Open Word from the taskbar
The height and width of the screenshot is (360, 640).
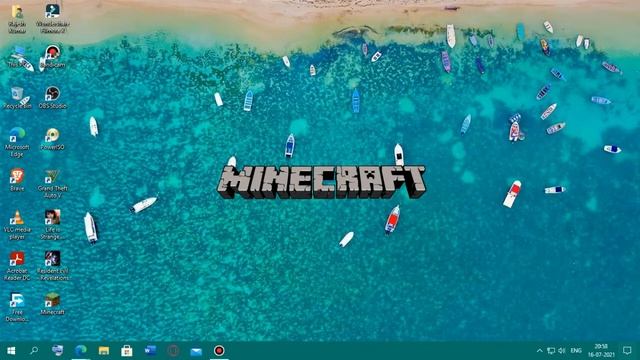pyautogui.click(x=150, y=351)
